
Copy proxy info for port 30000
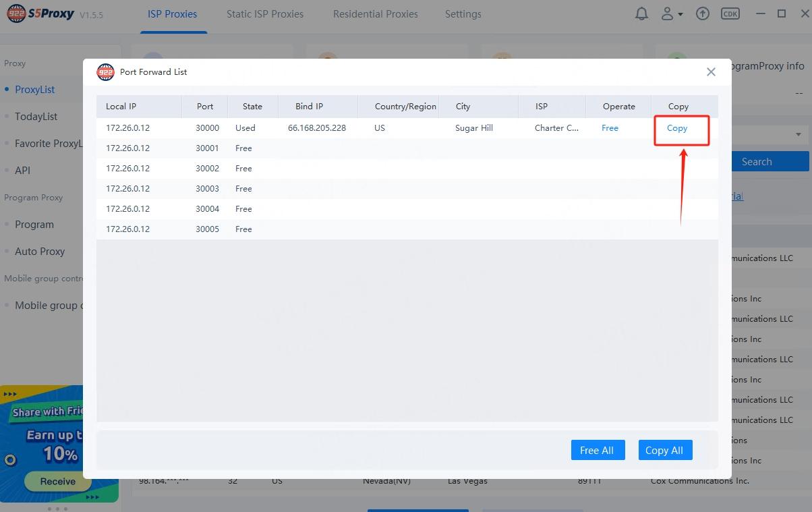(677, 128)
